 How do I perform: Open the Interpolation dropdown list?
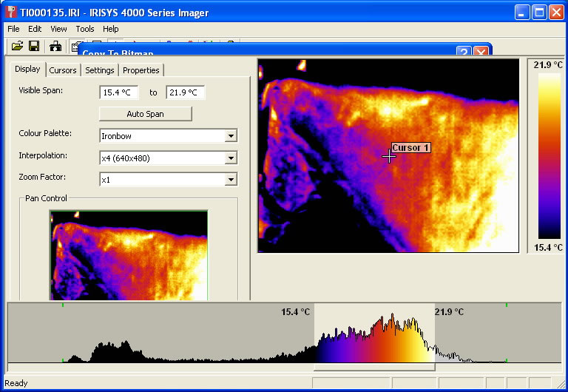(231, 158)
